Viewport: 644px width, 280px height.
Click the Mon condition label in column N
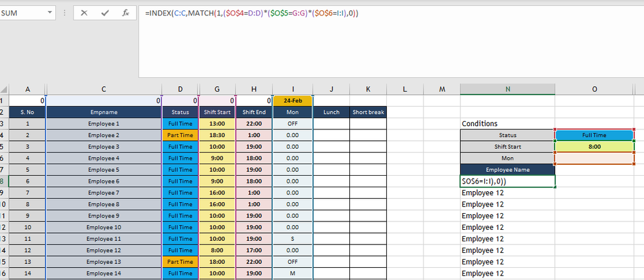(x=507, y=158)
